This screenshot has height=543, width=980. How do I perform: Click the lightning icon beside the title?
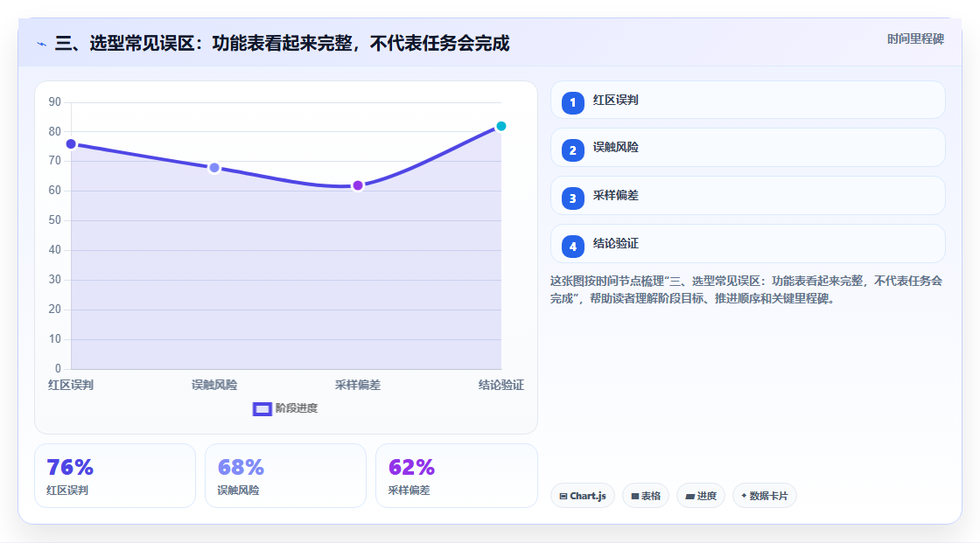(42, 44)
